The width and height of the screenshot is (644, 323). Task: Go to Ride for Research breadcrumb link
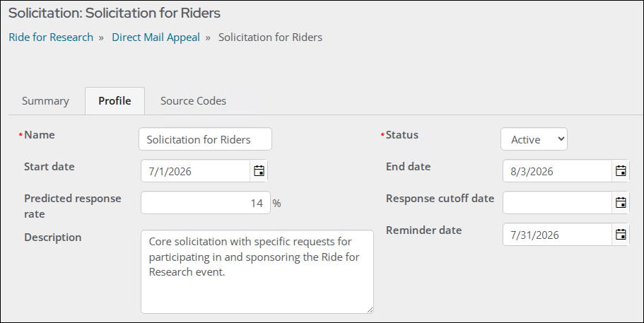tap(51, 37)
